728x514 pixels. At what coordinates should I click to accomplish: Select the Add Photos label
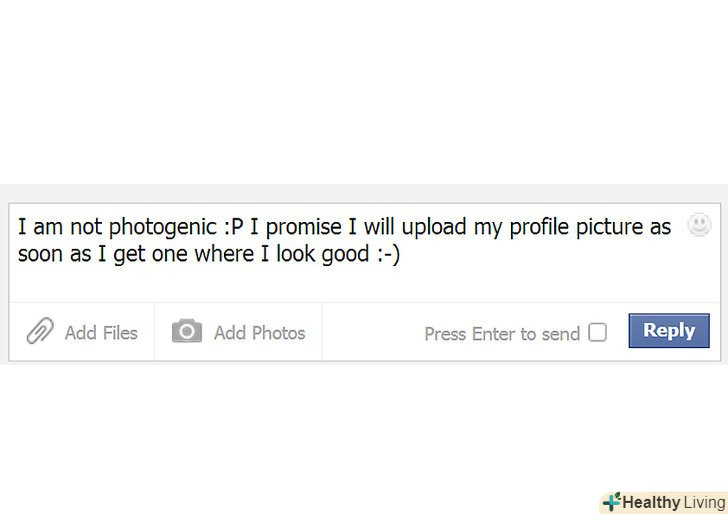point(260,333)
